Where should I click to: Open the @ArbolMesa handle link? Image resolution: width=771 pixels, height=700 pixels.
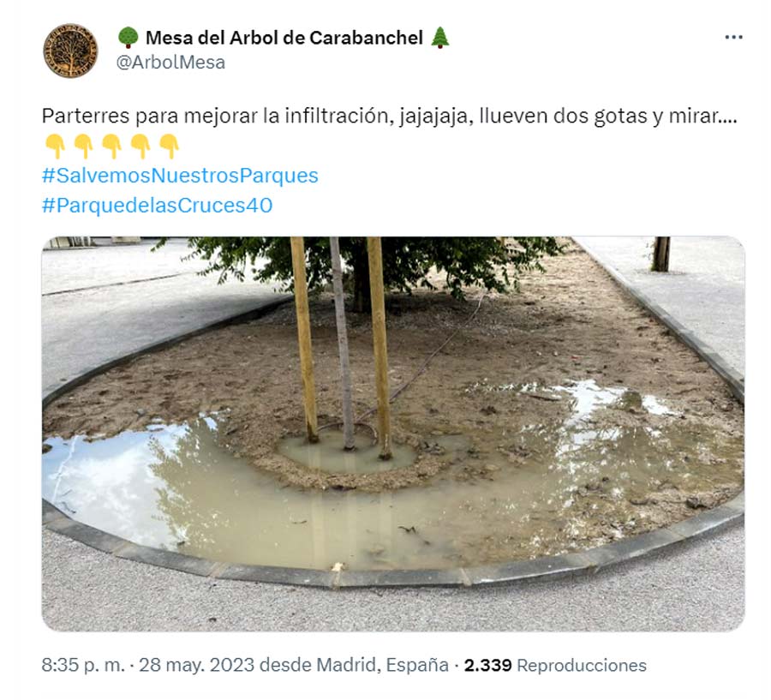click(170, 63)
